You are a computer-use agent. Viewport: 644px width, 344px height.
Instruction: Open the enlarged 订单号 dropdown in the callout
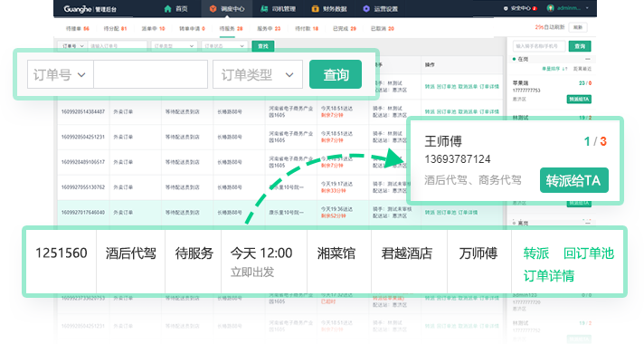click(x=61, y=74)
